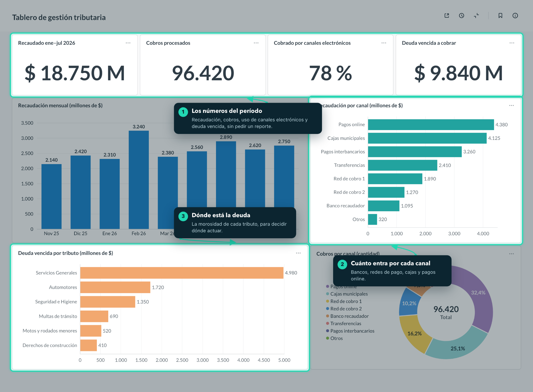The height and width of the screenshot is (392, 533).
Task: Toggle Red de cobro 2 legend item
Action: point(344,309)
